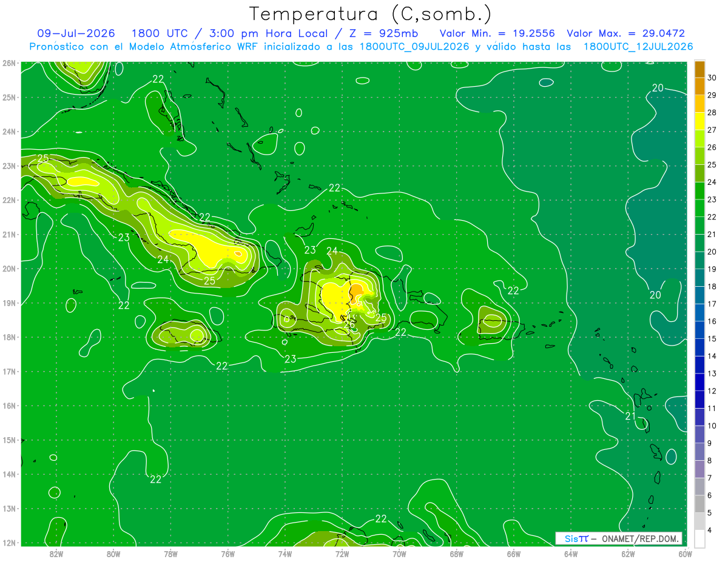
Task: Click the colorbar legend value 26
Action: 712,147
